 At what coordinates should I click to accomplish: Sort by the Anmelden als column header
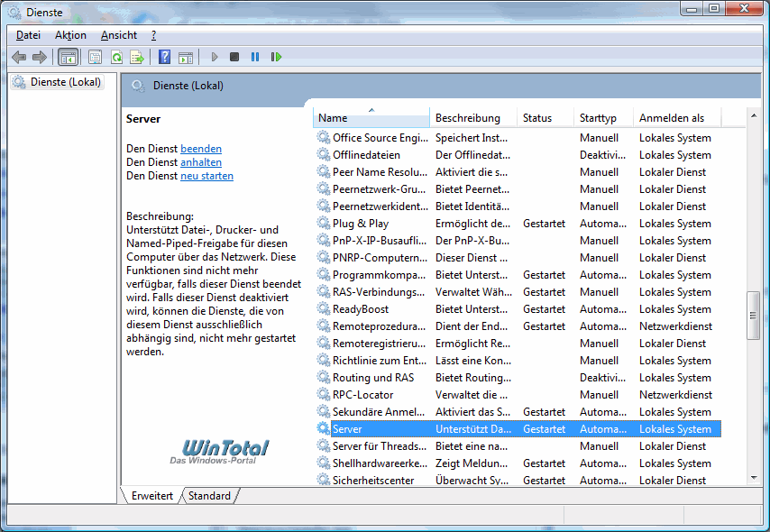677,118
